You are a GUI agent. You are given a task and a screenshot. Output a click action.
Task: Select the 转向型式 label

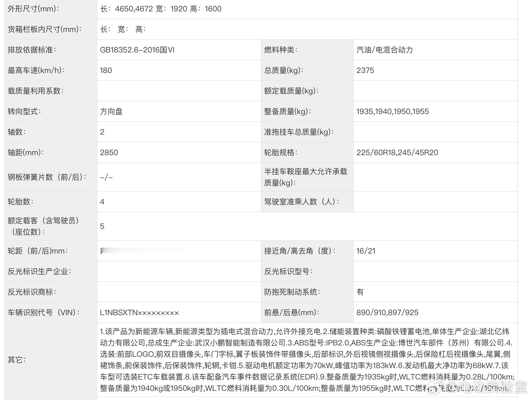(24, 111)
